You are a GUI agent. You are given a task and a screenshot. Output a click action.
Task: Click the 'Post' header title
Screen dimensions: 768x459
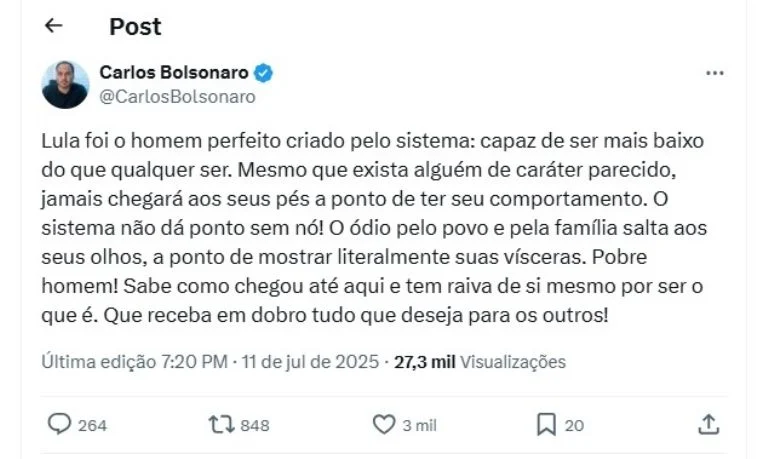135,26
